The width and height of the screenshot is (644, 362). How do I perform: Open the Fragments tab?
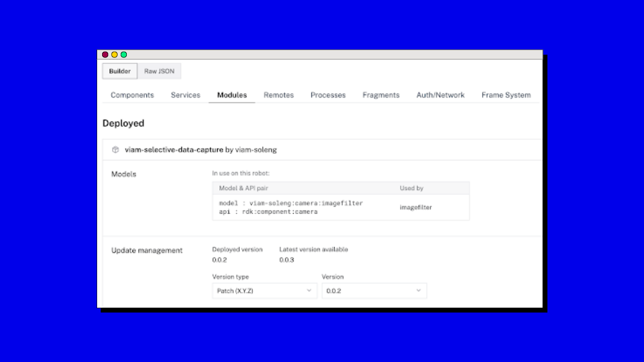pyautogui.click(x=381, y=95)
